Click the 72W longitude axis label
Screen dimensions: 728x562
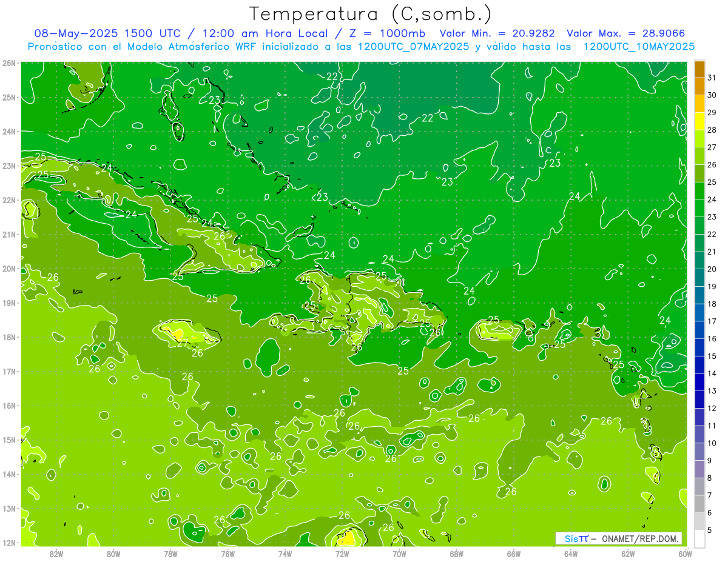tap(342, 554)
